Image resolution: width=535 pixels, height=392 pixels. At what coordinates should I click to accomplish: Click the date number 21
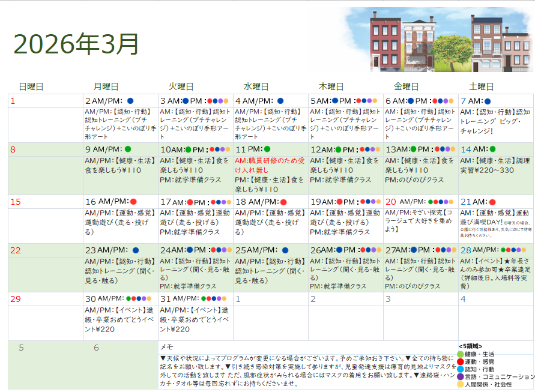467,201
